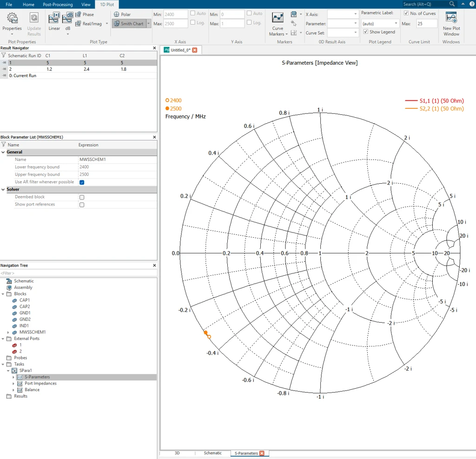Screen dimensions: 476x459
Task: Enable the Deembed block checkbox
Action: pos(82,197)
